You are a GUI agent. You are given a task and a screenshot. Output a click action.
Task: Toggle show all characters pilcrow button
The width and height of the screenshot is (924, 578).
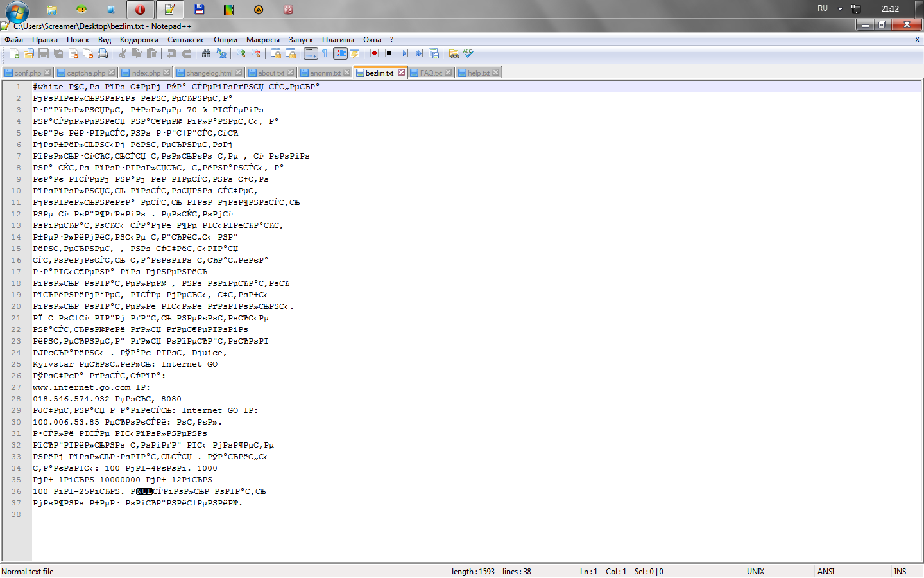point(325,54)
